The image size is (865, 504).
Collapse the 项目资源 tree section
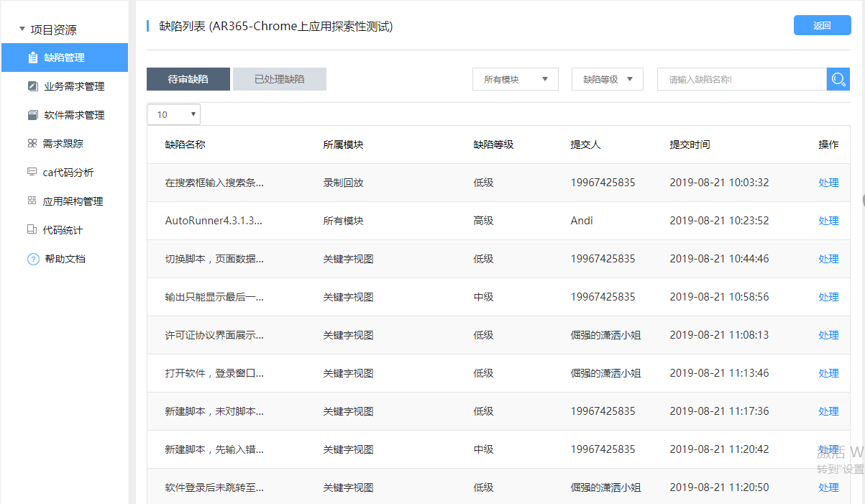[22, 29]
